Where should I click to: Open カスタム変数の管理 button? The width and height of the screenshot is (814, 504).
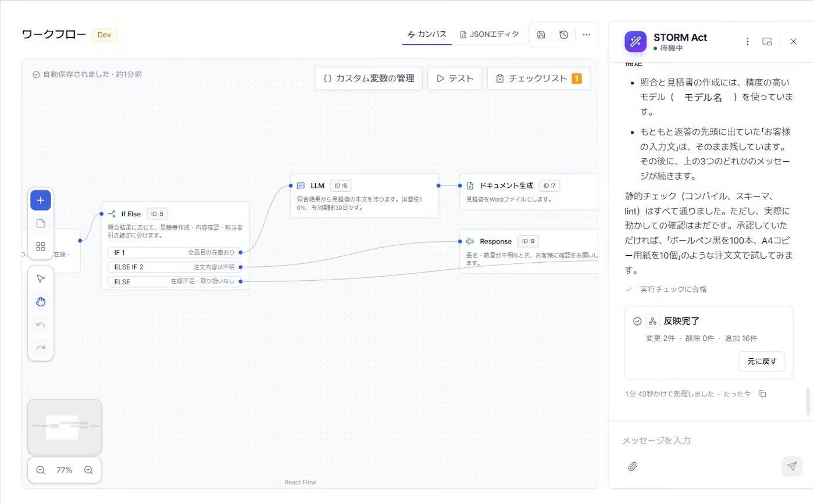coord(369,78)
